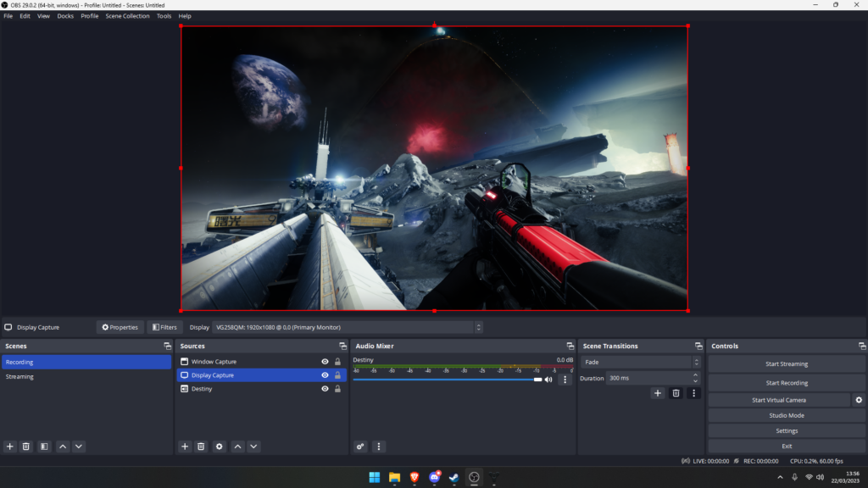Image resolution: width=868 pixels, height=488 pixels.
Task: Undock the Audio Mixer panel
Action: coord(570,346)
